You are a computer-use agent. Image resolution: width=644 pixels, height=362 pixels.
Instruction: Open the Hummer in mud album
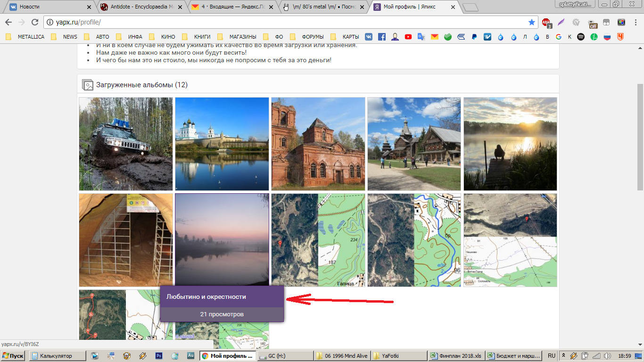click(x=126, y=144)
